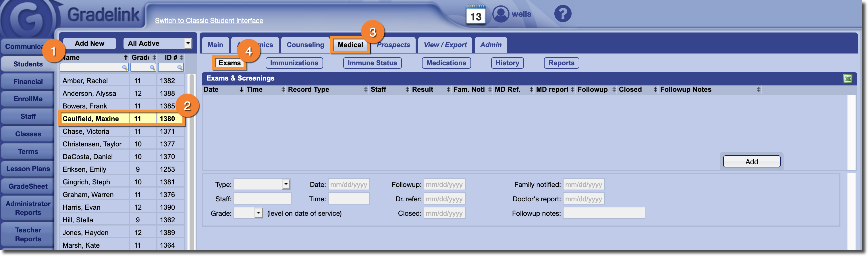This screenshot has height=256, width=868.
Task: Switch to the Counseling tab
Action: coord(305,45)
